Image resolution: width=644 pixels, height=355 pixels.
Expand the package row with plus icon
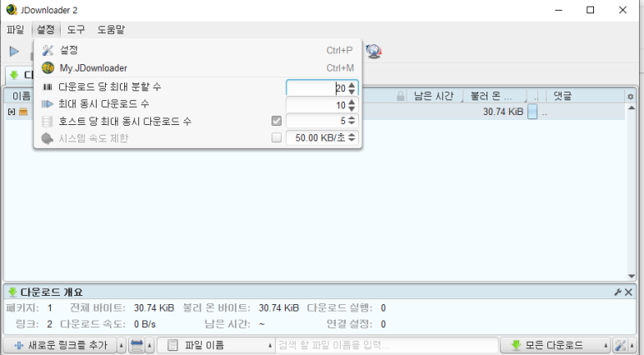12,112
